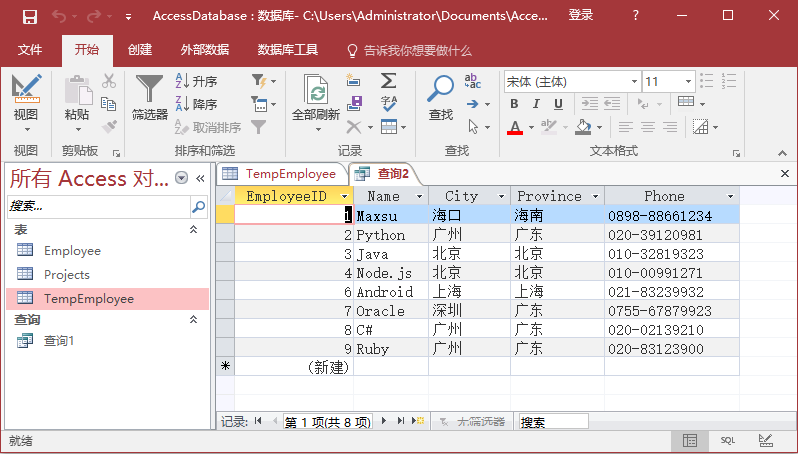Image resolution: width=798 pixels, height=454 pixels.
Task: Open the 宋体 font name dropdown
Action: click(633, 82)
